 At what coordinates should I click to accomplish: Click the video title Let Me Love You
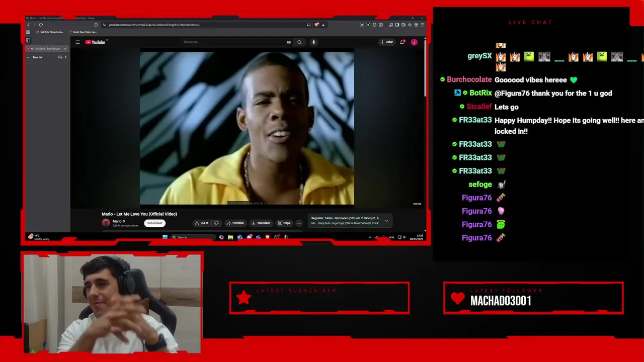pyautogui.click(x=139, y=214)
